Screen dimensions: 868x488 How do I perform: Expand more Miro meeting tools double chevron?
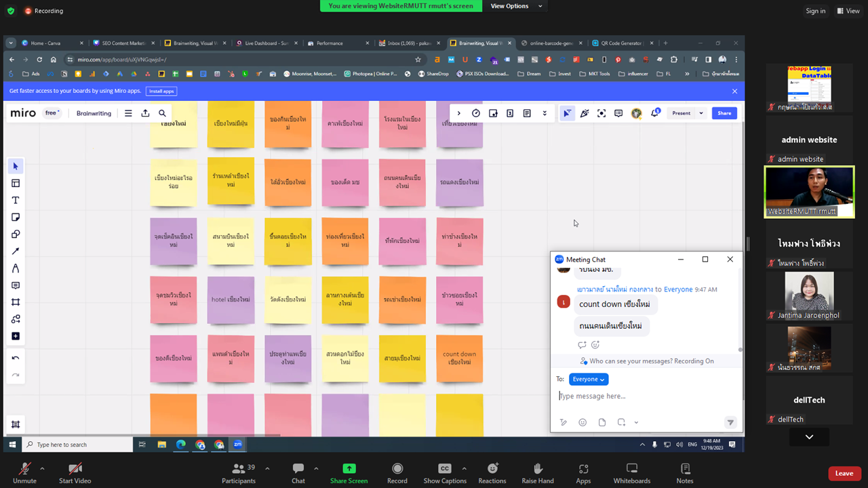coord(544,113)
